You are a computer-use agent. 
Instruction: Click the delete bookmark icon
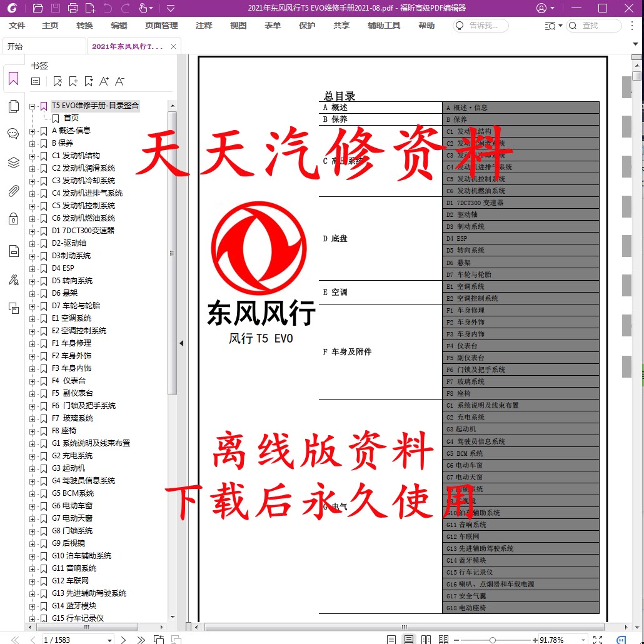tap(58, 81)
